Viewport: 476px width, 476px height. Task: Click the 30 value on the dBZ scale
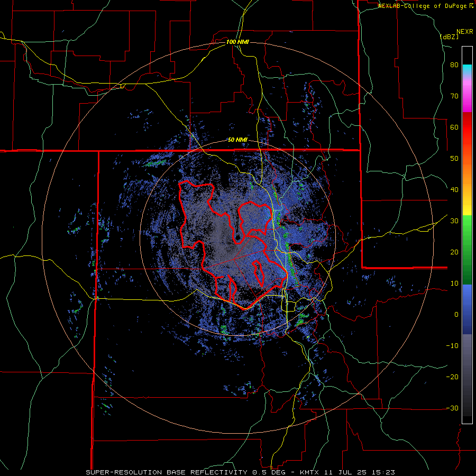click(x=454, y=221)
